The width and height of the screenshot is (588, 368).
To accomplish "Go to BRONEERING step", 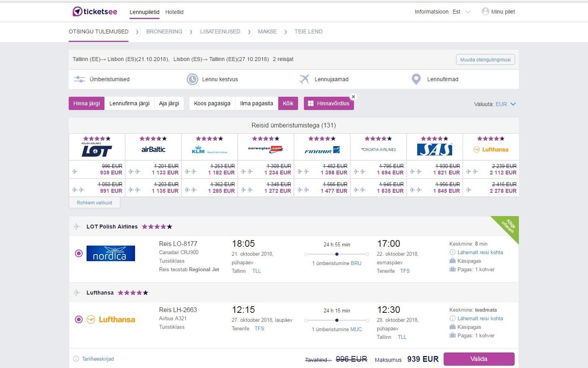I will [x=164, y=32].
